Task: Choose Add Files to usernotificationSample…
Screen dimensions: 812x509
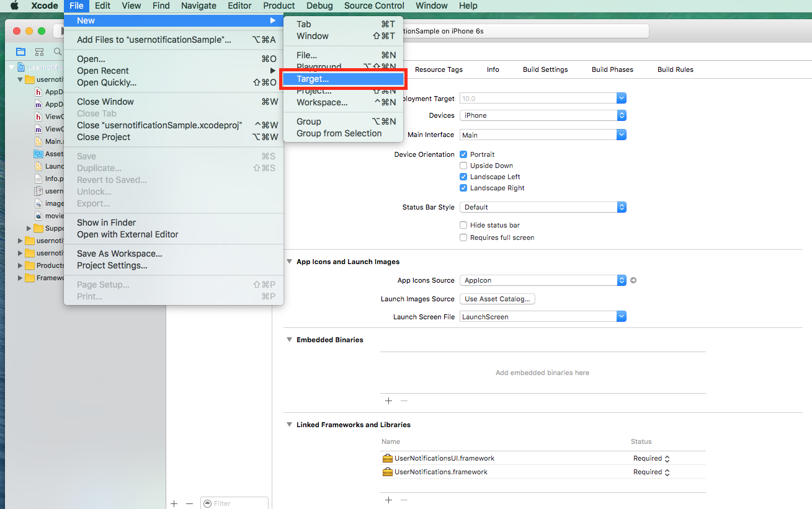Action: 174,40
